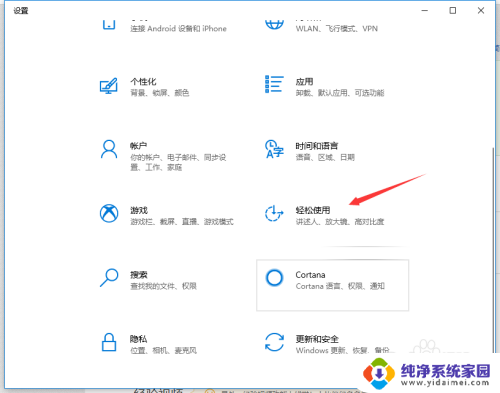Select the 隐私 padlock icon
500x393 pixels.
pos(109,342)
